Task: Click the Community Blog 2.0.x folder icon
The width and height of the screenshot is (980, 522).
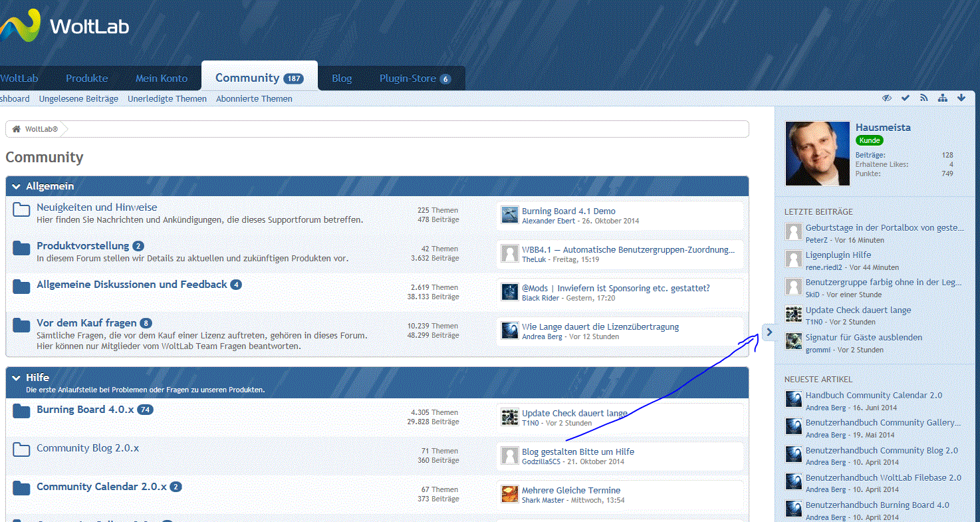Action: (22, 450)
